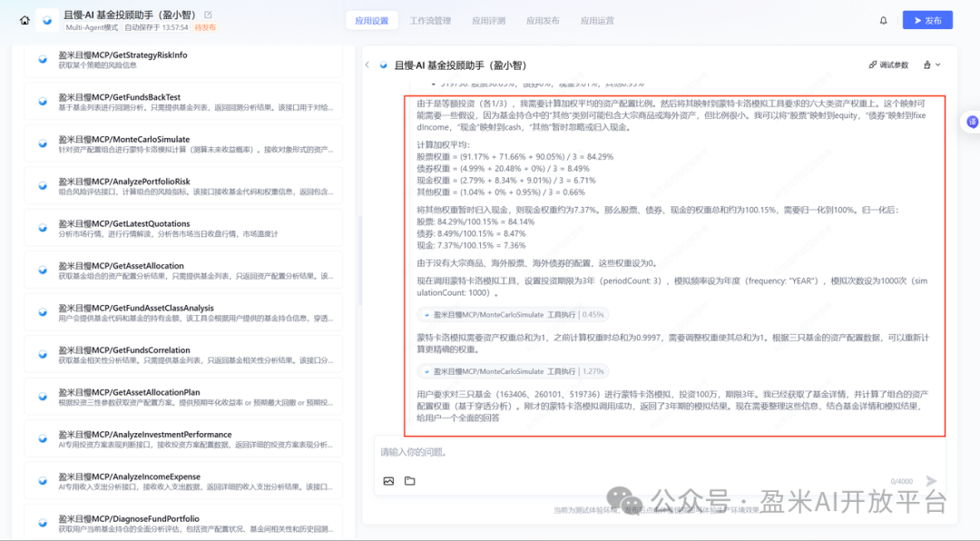The width and height of the screenshot is (980, 541).
Task: Click the edit pencil beside the app title
Action: click(x=208, y=15)
